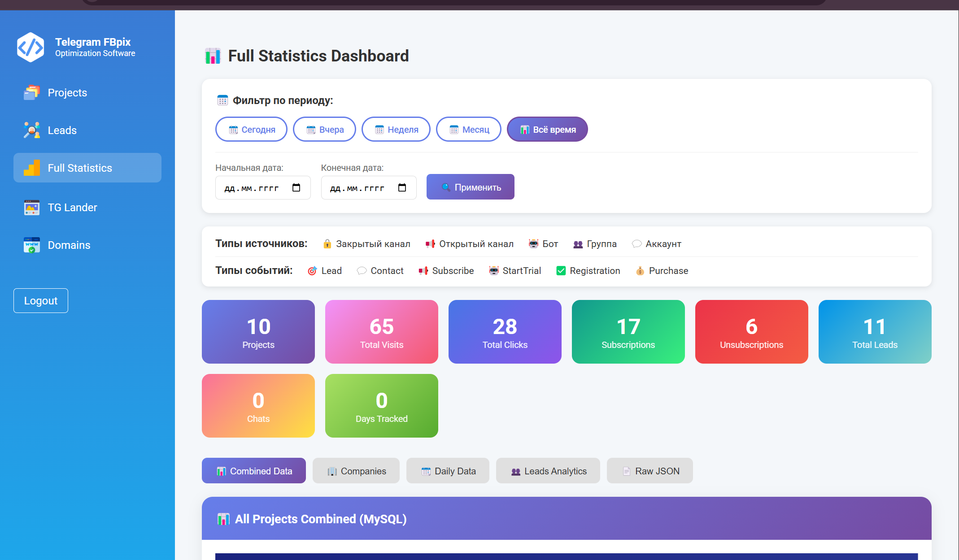
Task: Click the Telegram FBpix logo icon
Action: 31,47
